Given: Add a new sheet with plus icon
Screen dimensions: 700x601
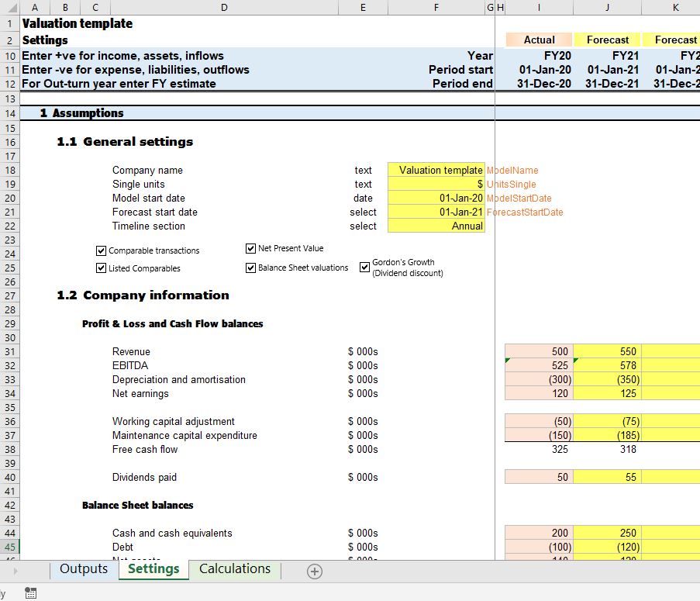Looking at the screenshot, I should coord(314,571).
